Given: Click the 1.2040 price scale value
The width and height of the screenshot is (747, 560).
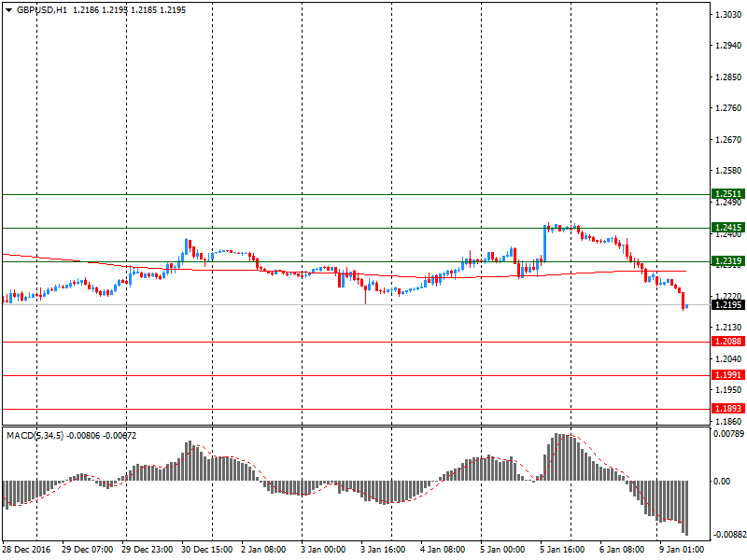Looking at the screenshot, I should [728, 358].
